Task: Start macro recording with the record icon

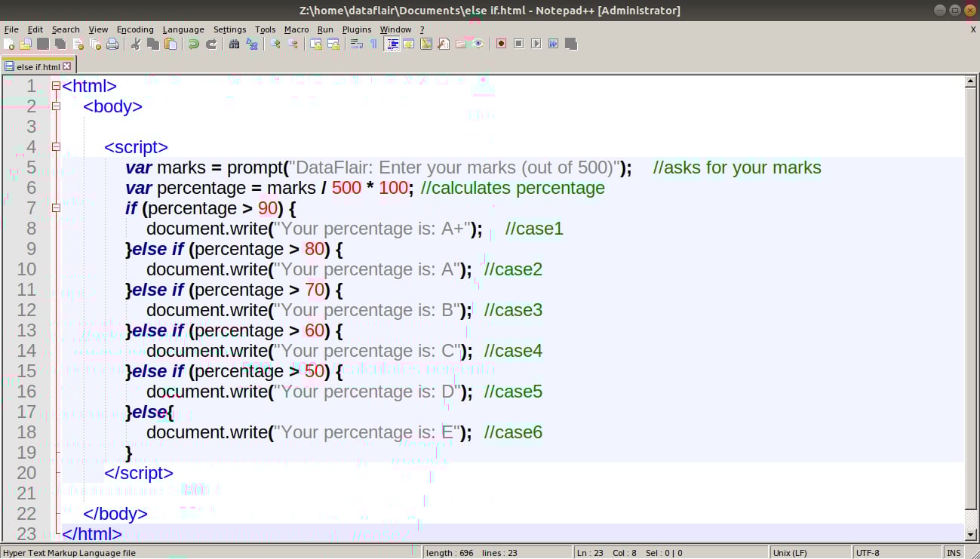Action: click(x=501, y=44)
